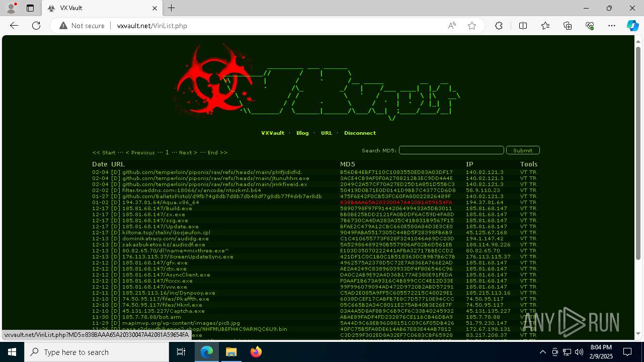Open the volume control icon
Image resolution: width=644 pixels, height=362 pixels.
(579, 352)
